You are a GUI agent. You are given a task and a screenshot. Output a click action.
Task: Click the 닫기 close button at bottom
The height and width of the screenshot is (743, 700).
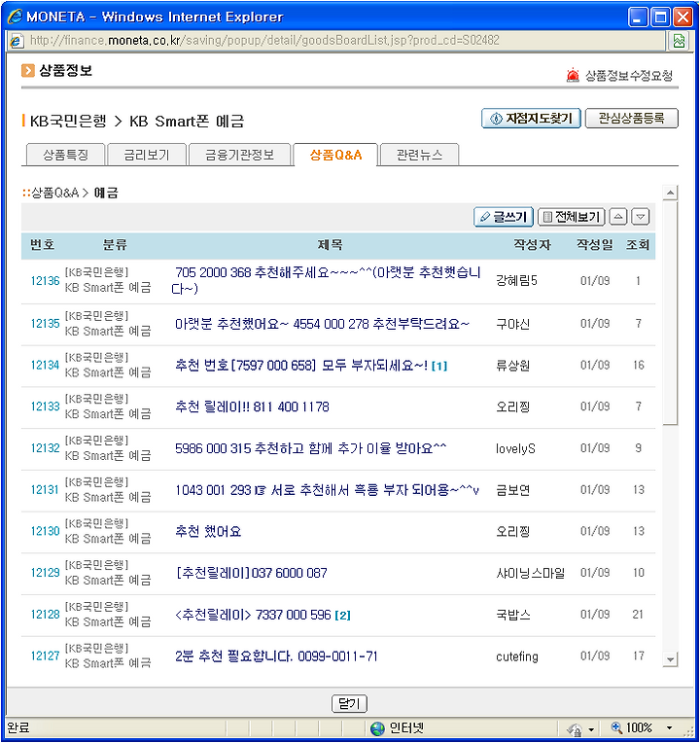pyautogui.click(x=350, y=704)
